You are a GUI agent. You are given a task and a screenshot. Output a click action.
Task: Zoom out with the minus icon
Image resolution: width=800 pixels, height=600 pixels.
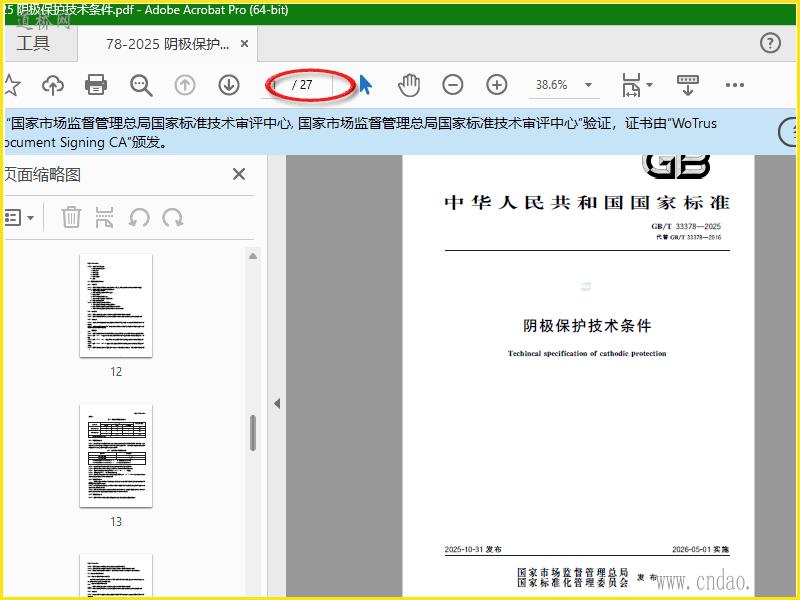(453, 85)
